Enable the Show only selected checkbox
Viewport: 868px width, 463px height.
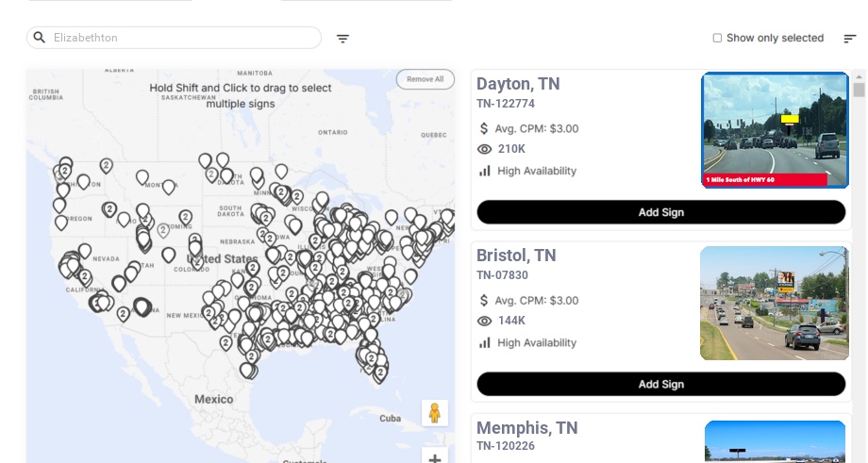click(x=717, y=38)
